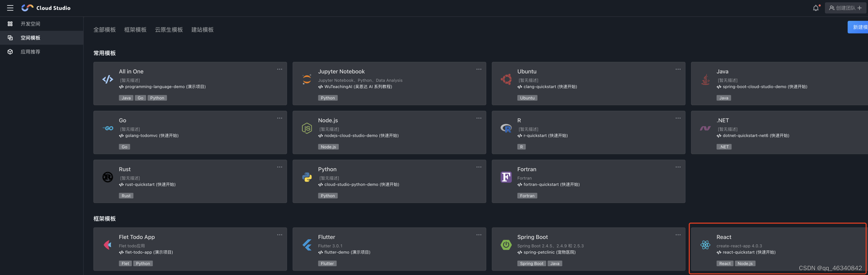Open more options on Spring Boot card
The image size is (868, 275).
(678, 235)
